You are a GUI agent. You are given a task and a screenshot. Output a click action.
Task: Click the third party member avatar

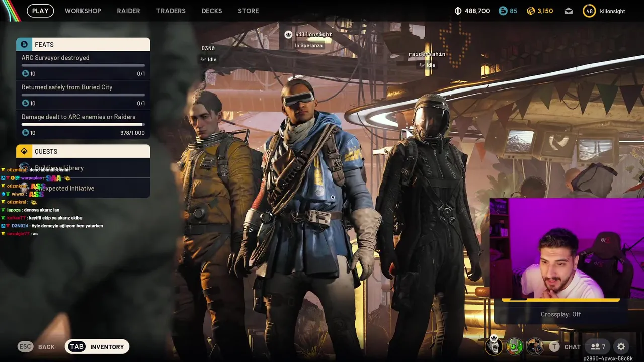point(535,346)
